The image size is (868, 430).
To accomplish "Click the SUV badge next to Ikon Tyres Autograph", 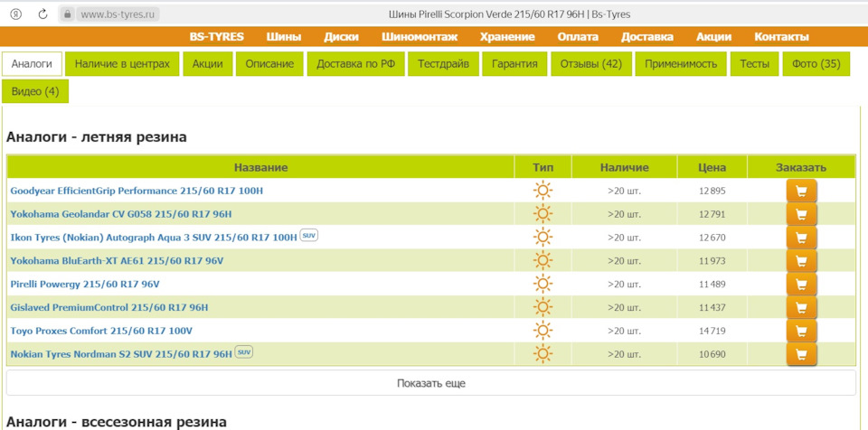I will point(309,236).
